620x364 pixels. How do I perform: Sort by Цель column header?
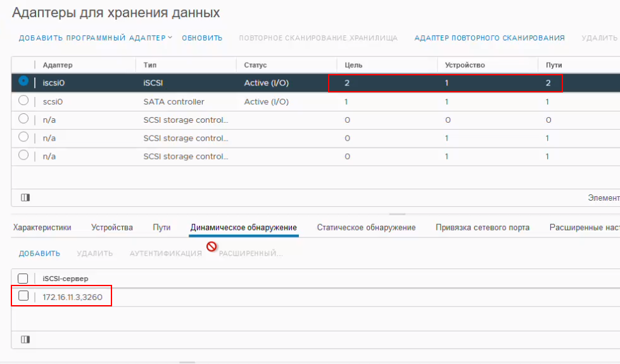tap(353, 65)
